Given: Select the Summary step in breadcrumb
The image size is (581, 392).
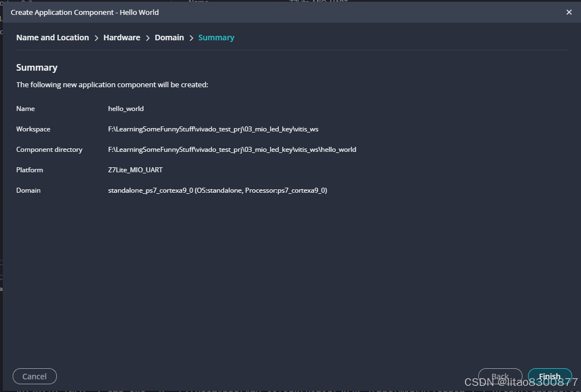Looking at the screenshot, I should point(216,38).
